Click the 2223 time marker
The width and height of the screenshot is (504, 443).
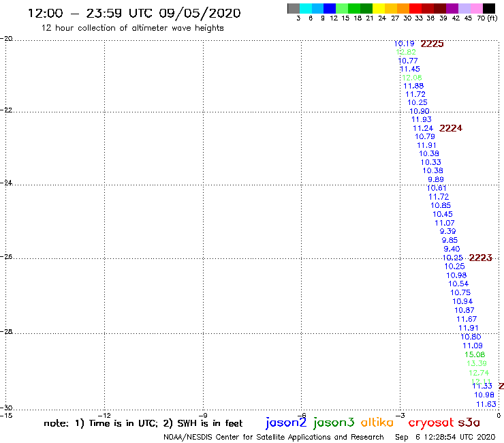click(x=481, y=258)
